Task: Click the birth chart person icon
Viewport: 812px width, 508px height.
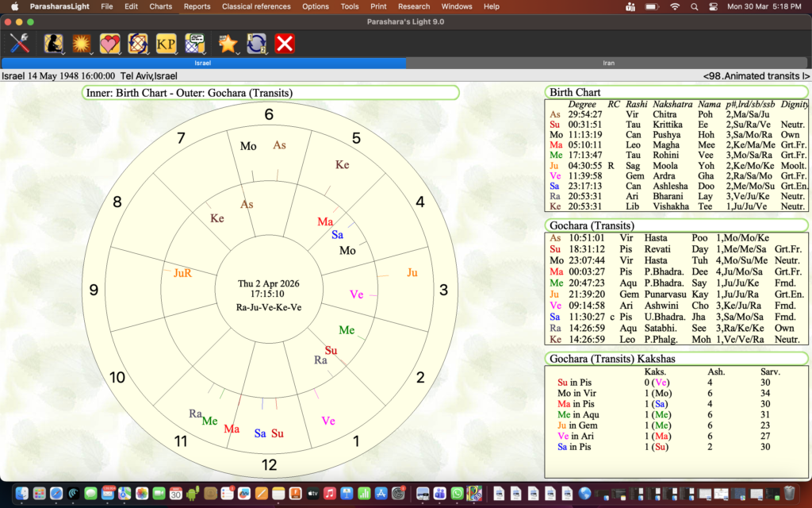Action: (x=53, y=43)
